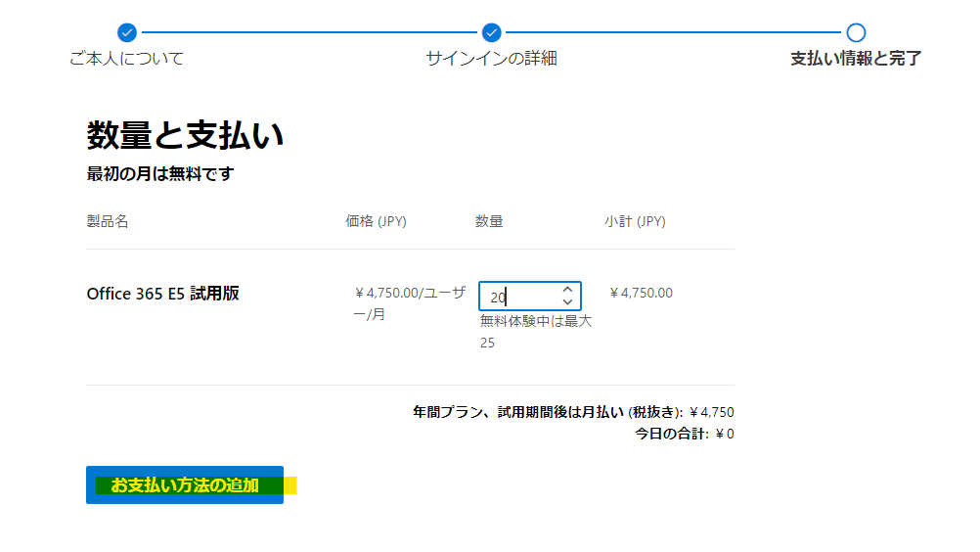The width and height of the screenshot is (980, 552).
Task: Click the 数量 column header
Action: click(489, 221)
